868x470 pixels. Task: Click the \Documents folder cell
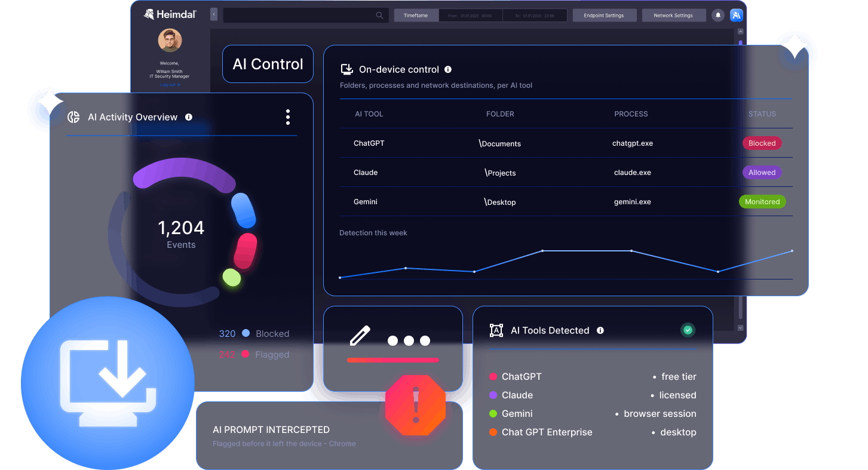[500, 143]
